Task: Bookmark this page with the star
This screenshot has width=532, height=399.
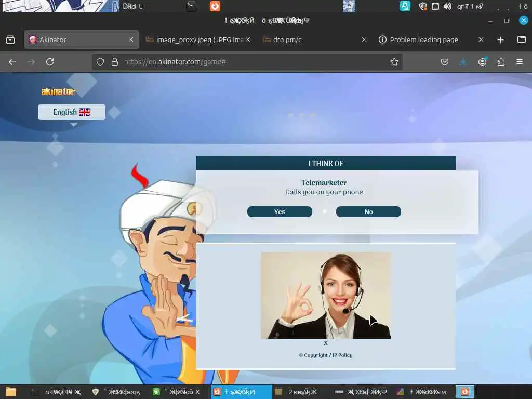Action: 394,62
